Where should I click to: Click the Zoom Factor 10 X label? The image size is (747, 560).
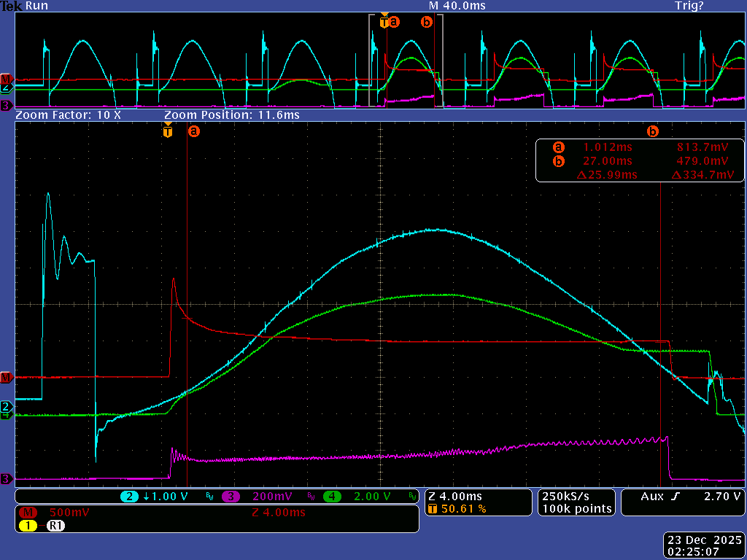click(x=68, y=115)
